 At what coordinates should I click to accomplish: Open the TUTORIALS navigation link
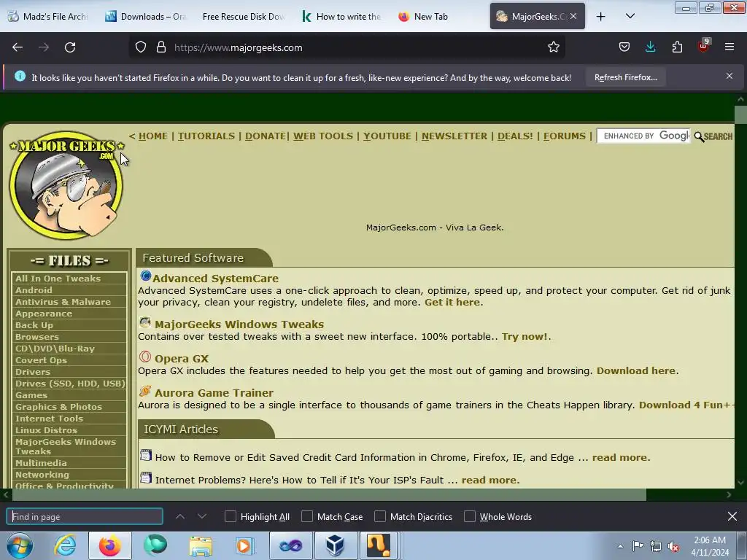[x=206, y=136]
